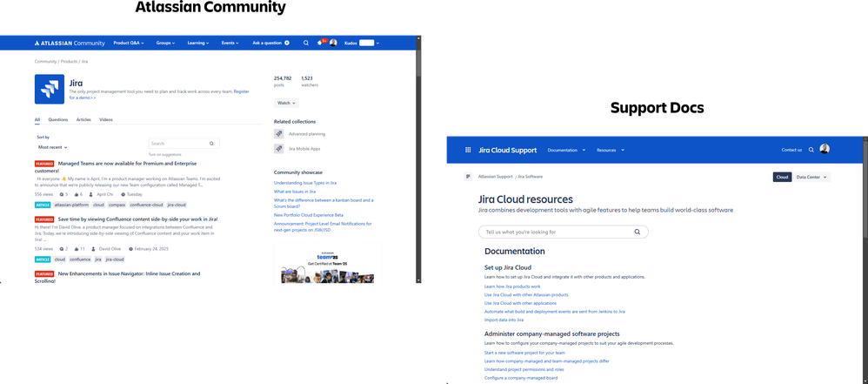Click clock icon beside Tuesday
Viewport: 868px width, 384px height.
click(x=123, y=194)
